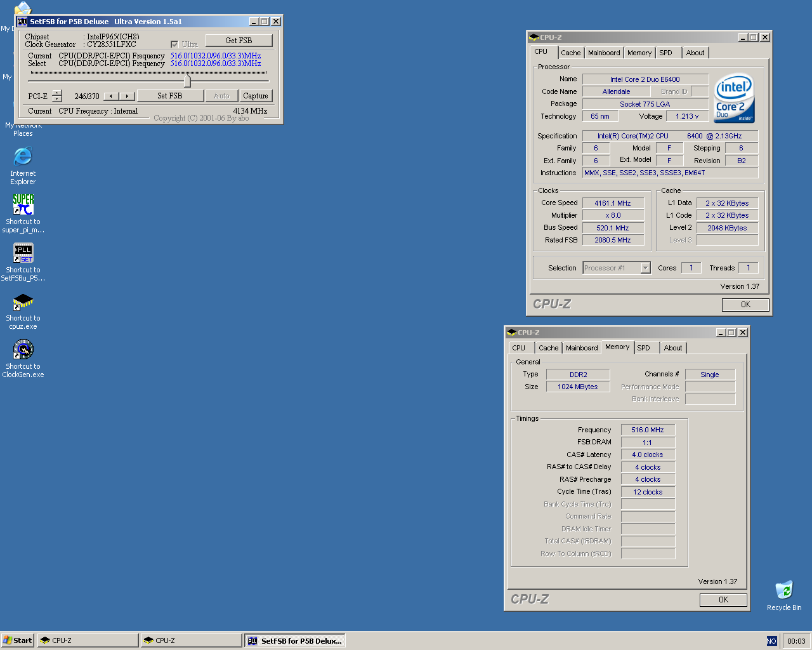Click the memory Frequency value 516.0 MHz

click(648, 430)
